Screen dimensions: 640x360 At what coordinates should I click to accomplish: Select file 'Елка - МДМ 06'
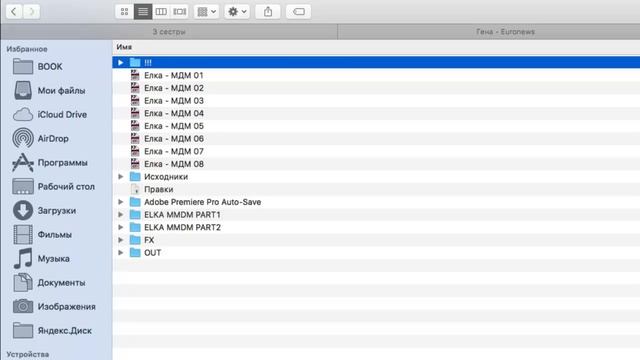(174, 139)
